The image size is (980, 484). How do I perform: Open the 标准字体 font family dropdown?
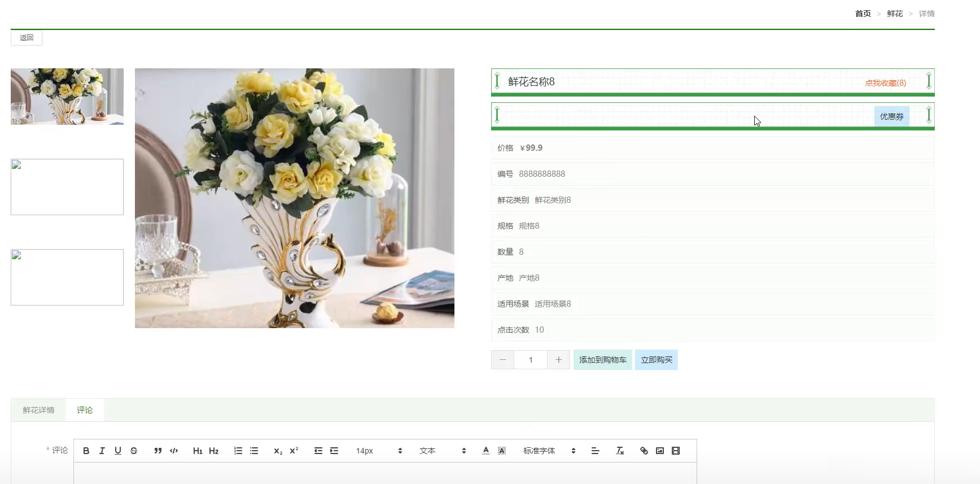549,451
